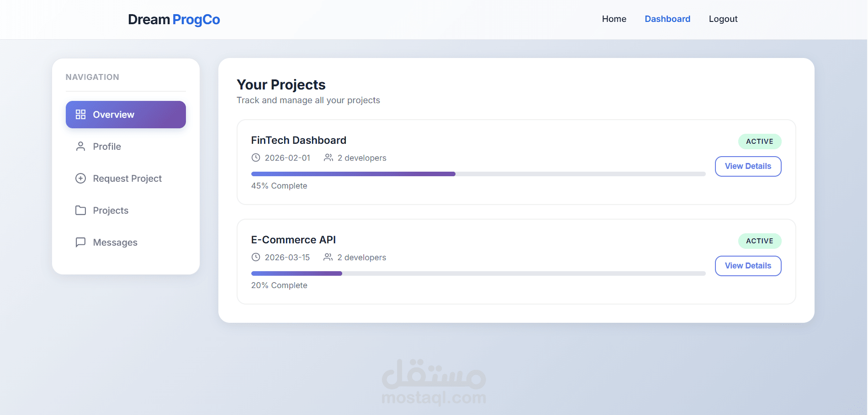View Details for FinTech Dashboard
Image resolution: width=868 pixels, height=415 pixels.
click(x=748, y=166)
